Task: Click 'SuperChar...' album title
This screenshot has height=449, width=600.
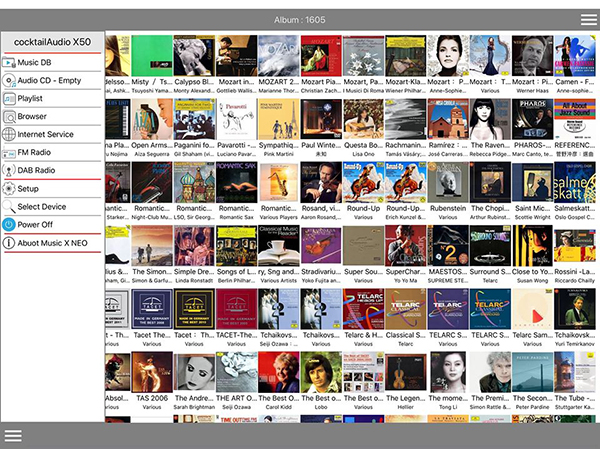Action: click(x=406, y=272)
